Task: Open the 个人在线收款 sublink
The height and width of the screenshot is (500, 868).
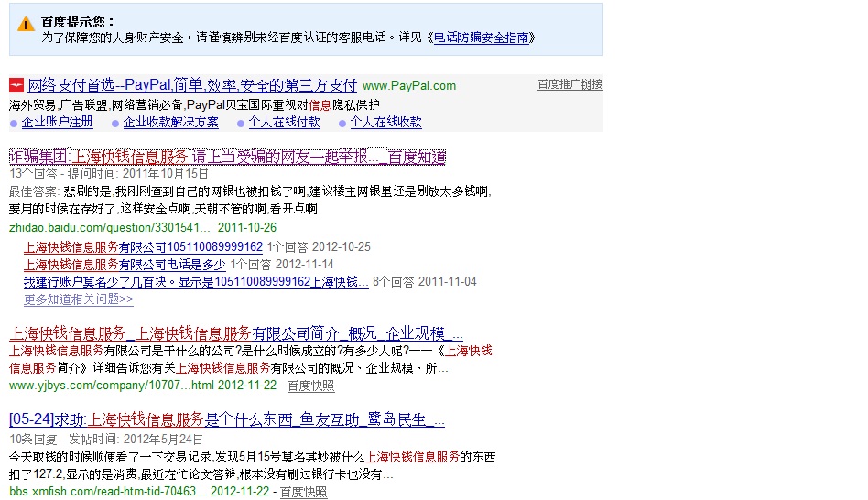Action: click(385, 122)
